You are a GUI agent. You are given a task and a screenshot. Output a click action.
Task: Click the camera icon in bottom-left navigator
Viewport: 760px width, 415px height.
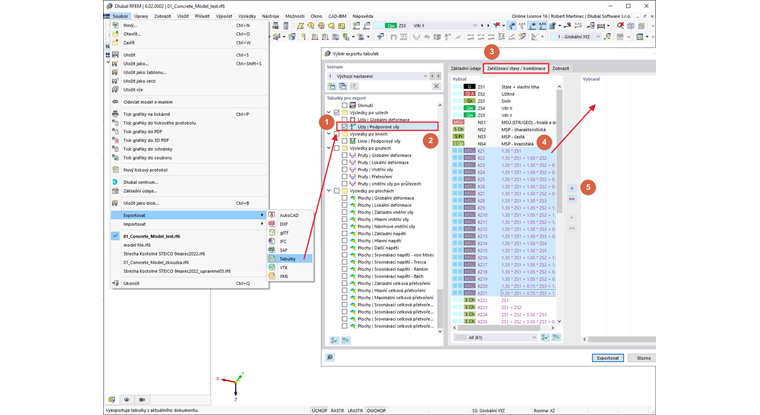[x=142, y=399]
